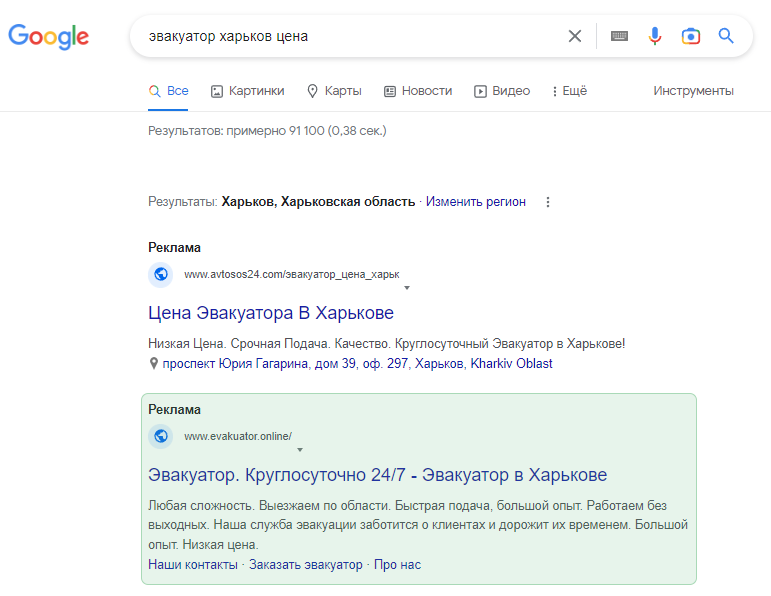Image resolution: width=771 pixels, height=596 pixels.
Task: Start voice search with microphone icon
Action: (654, 36)
